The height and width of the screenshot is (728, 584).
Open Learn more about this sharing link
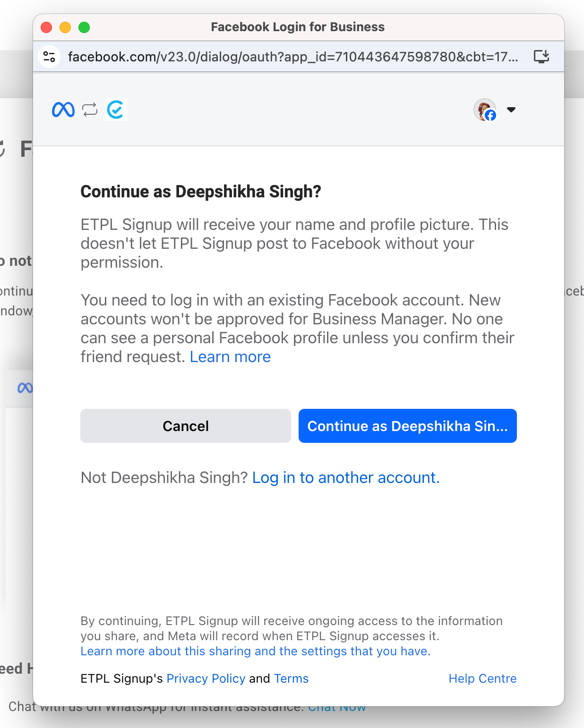[255, 651]
